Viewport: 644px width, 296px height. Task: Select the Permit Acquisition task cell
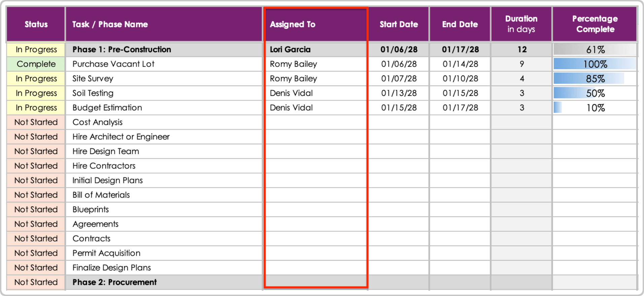[106, 253]
